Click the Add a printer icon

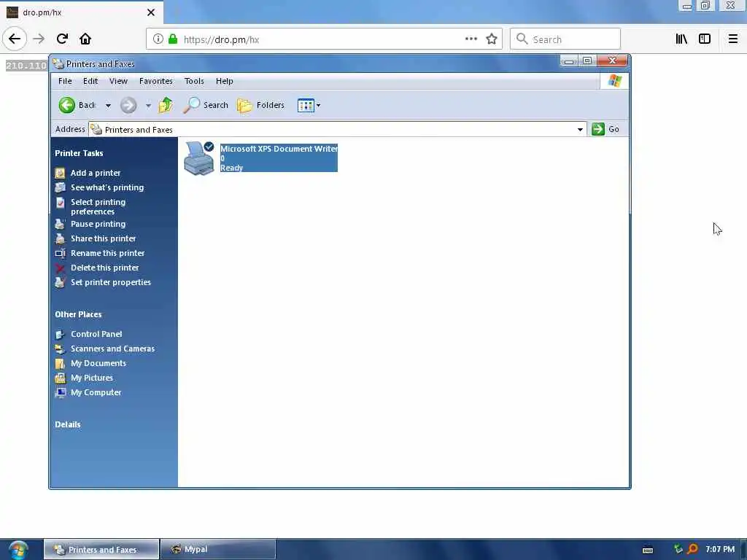60,173
